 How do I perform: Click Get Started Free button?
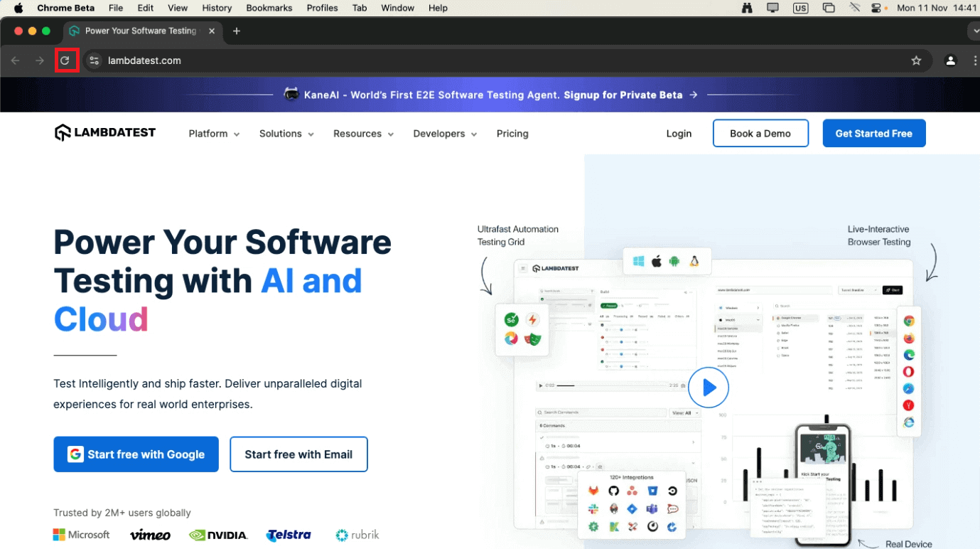[x=874, y=133]
